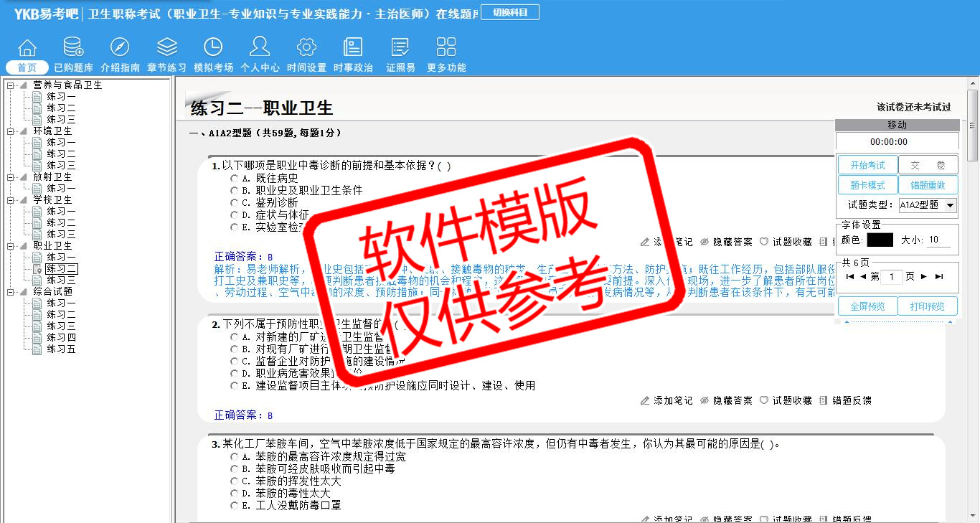Image resolution: width=980 pixels, height=523 pixels.
Task: Open 时间设置 gear icon
Action: click(306, 48)
